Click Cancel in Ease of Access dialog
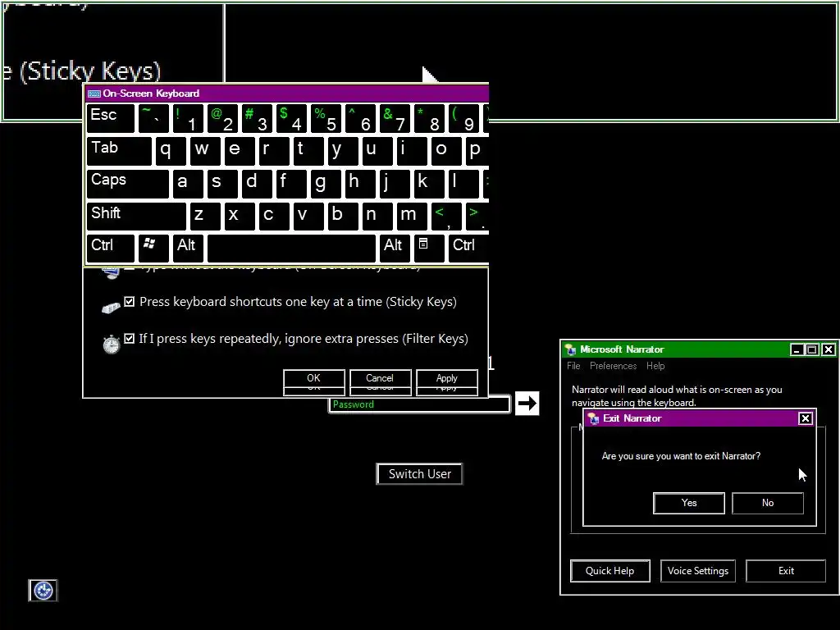The height and width of the screenshot is (630, 840). 380,378
